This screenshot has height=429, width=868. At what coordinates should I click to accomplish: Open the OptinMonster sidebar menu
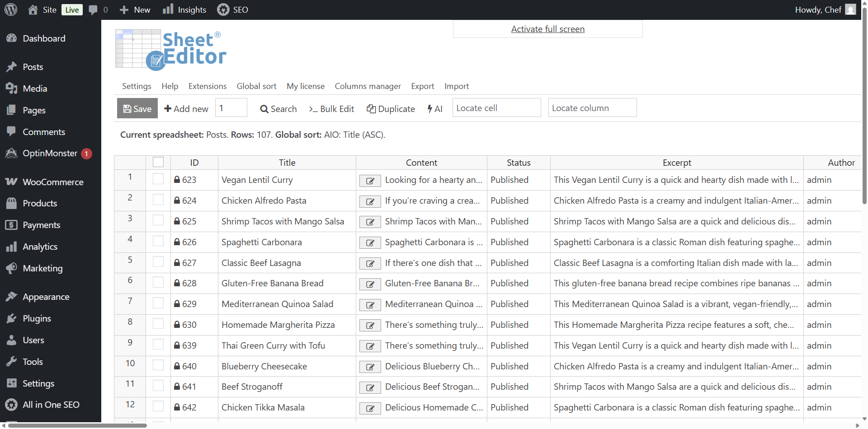tap(50, 154)
